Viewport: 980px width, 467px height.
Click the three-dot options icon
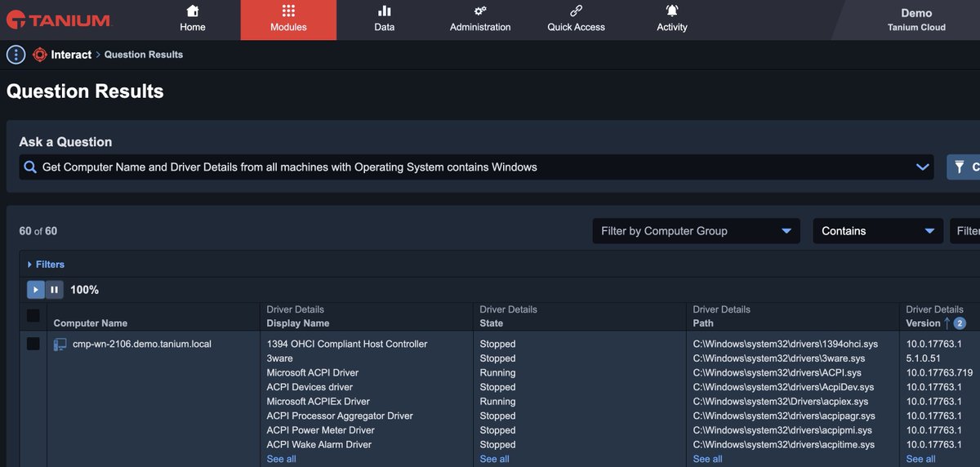[16, 55]
